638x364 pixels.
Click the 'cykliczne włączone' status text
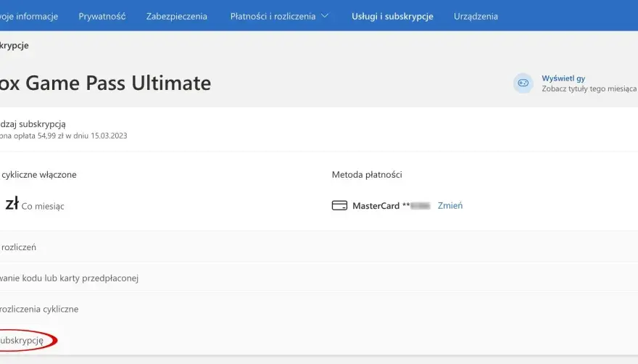click(38, 175)
